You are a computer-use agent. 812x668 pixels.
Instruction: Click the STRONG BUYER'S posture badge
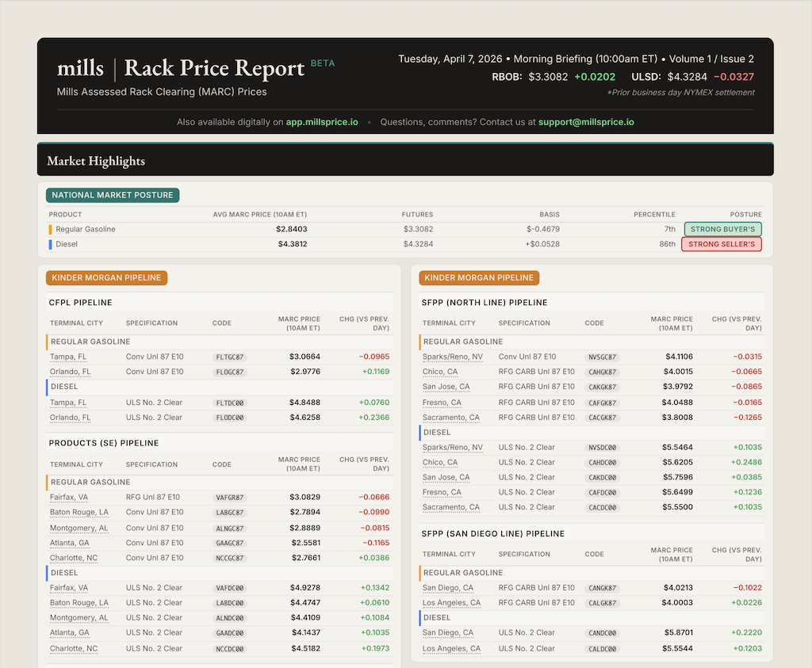coord(722,228)
